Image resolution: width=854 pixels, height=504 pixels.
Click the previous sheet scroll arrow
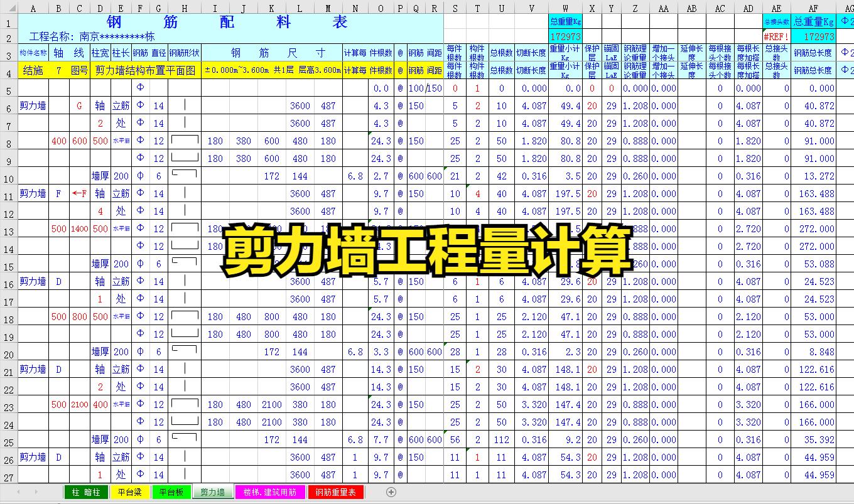pyautogui.click(x=19, y=492)
